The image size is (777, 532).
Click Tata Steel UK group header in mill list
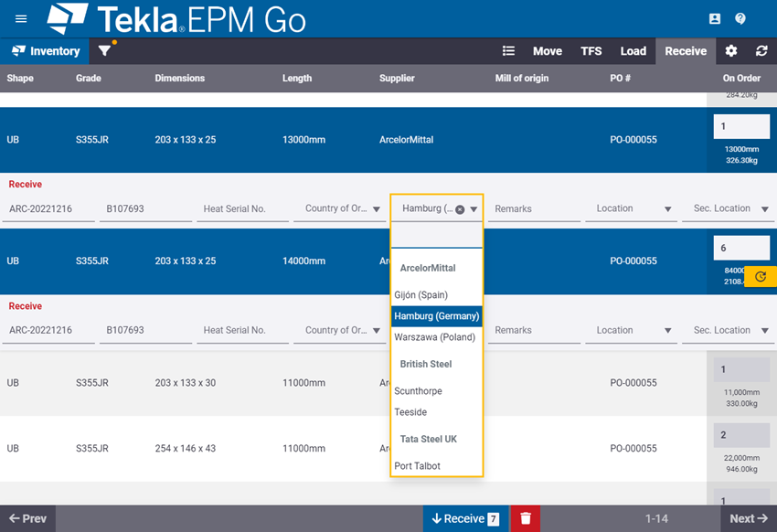pos(428,440)
